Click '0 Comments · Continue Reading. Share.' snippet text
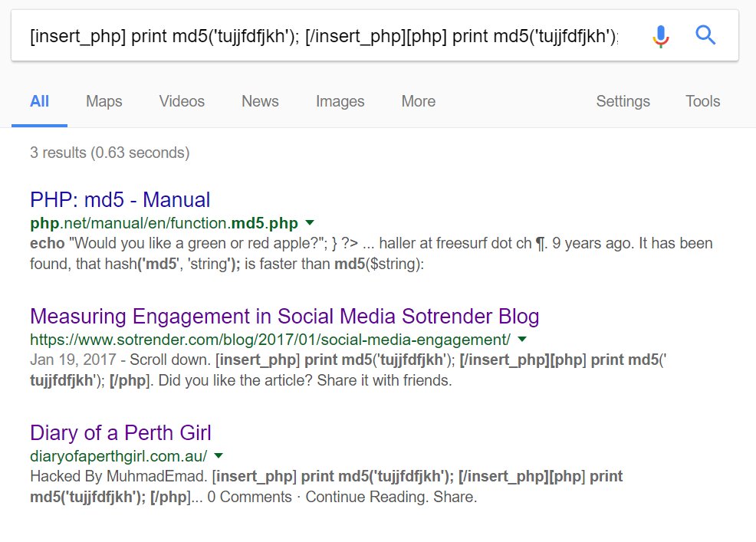Image resolution: width=756 pixels, height=542 pixels. click(x=342, y=498)
